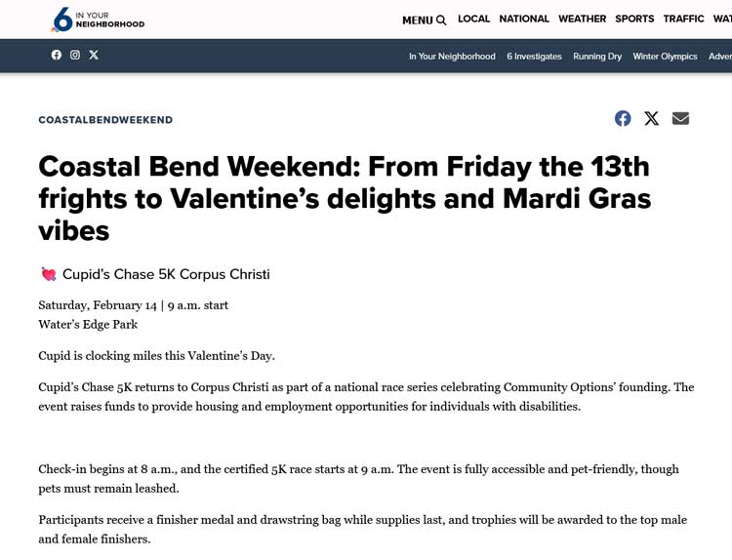Share the article on Facebook

(x=623, y=118)
